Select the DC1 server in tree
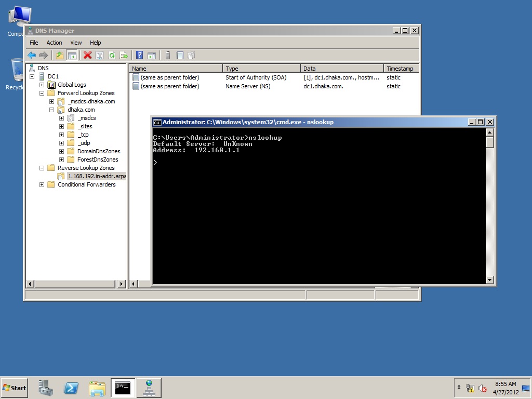Screen dimensions: 532x399 pos(53,76)
